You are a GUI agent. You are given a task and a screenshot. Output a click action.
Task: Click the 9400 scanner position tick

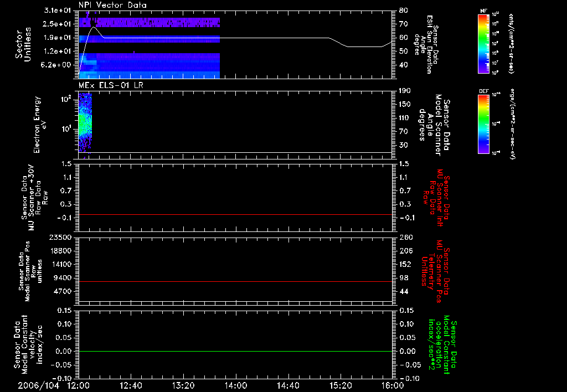64,278
